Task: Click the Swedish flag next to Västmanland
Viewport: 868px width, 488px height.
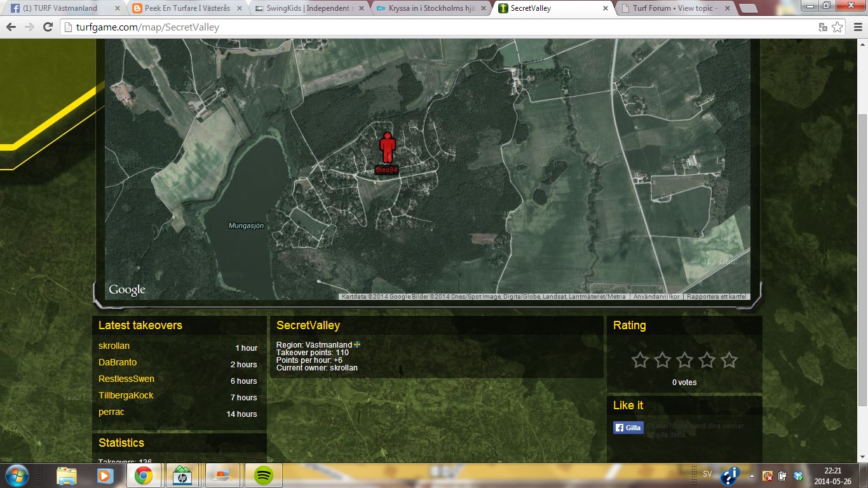Action: tap(357, 344)
